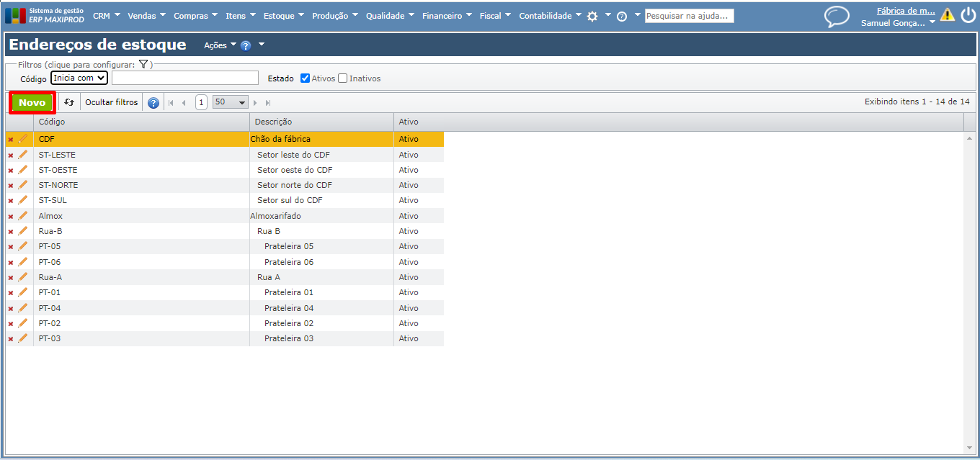The width and height of the screenshot is (980, 460).
Task: Expand the arrow next to header help icon
Action: tap(261, 45)
